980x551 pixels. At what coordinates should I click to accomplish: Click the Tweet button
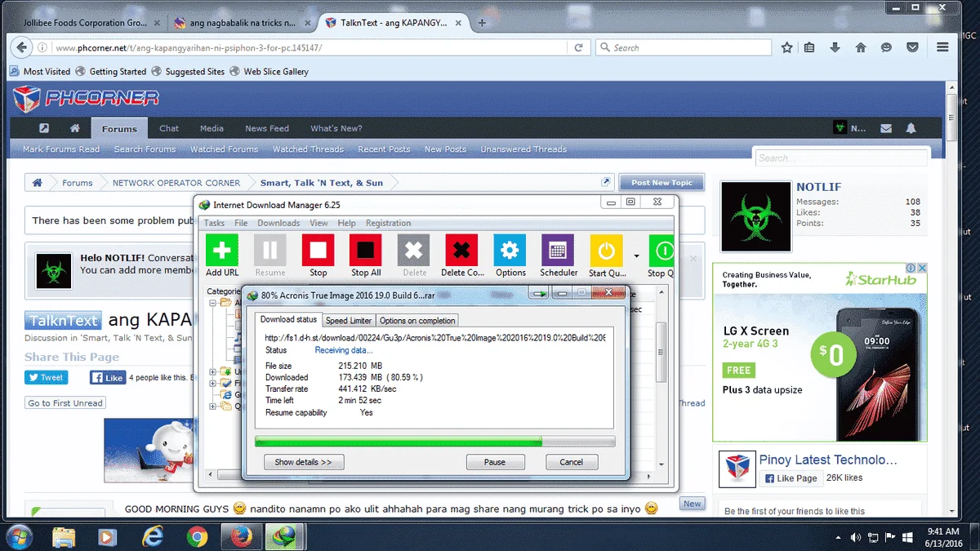click(x=46, y=378)
